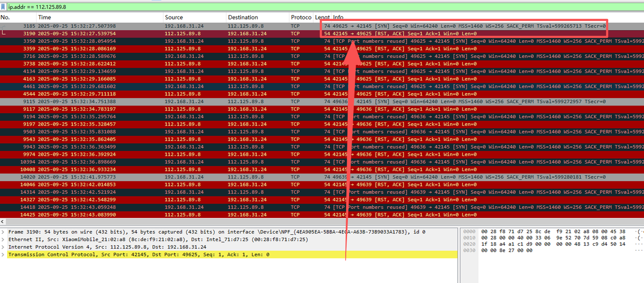Click the Info column header
The image size is (644, 283).
pos(453,18)
